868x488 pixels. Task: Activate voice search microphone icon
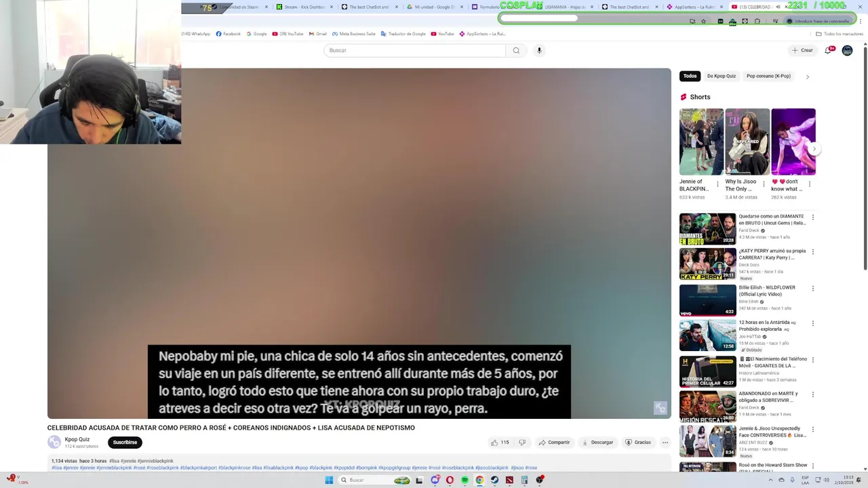click(539, 50)
